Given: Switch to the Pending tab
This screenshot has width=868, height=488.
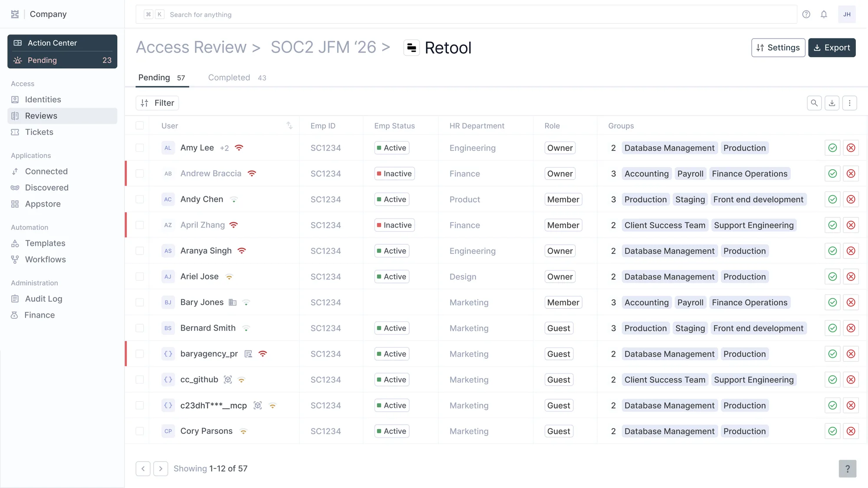Looking at the screenshot, I should coord(162,78).
